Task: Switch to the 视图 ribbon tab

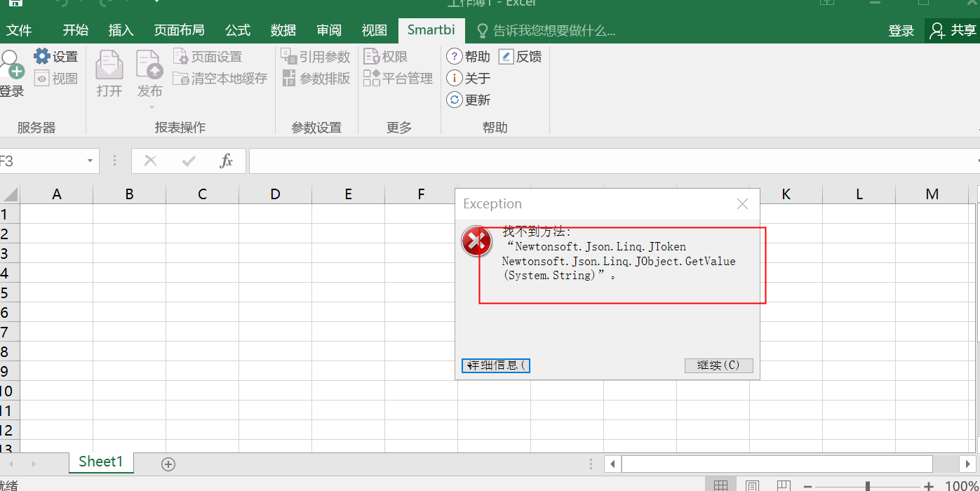Action: pyautogui.click(x=375, y=30)
